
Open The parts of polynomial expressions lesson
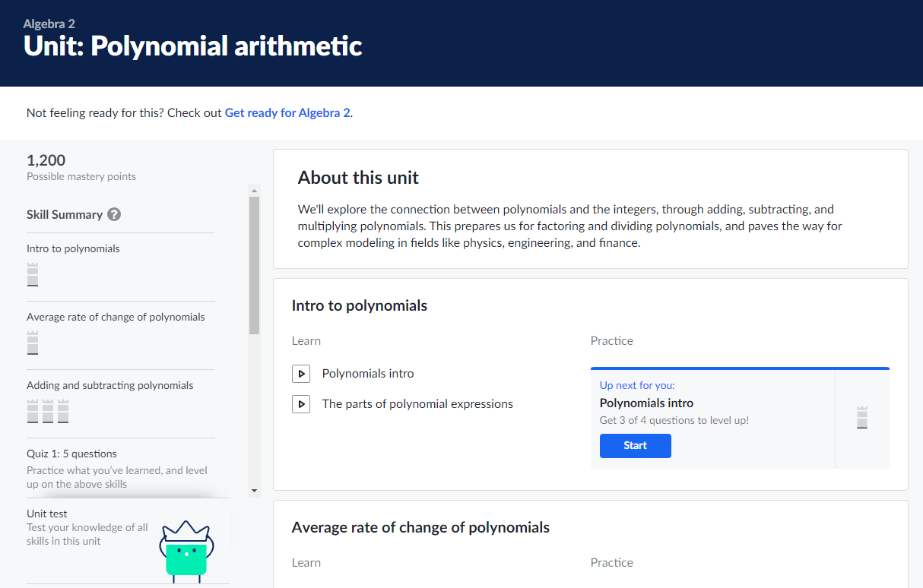tap(417, 404)
